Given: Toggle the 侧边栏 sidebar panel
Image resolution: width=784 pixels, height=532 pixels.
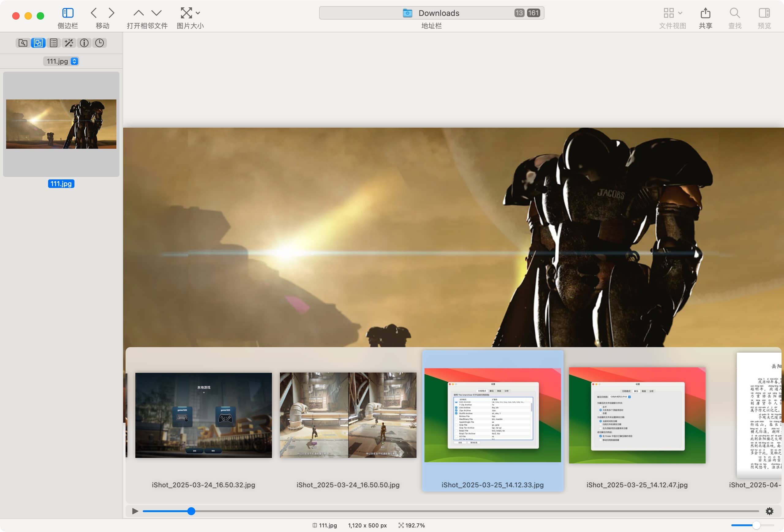Looking at the screenshot, I should coord(67,13).
